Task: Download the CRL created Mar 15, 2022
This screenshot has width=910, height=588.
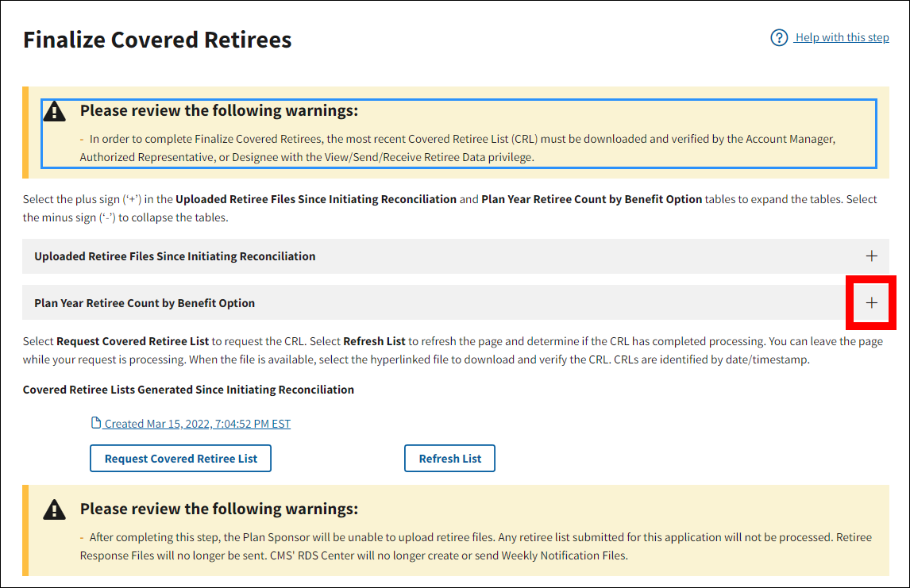Action: coord(197,424)
